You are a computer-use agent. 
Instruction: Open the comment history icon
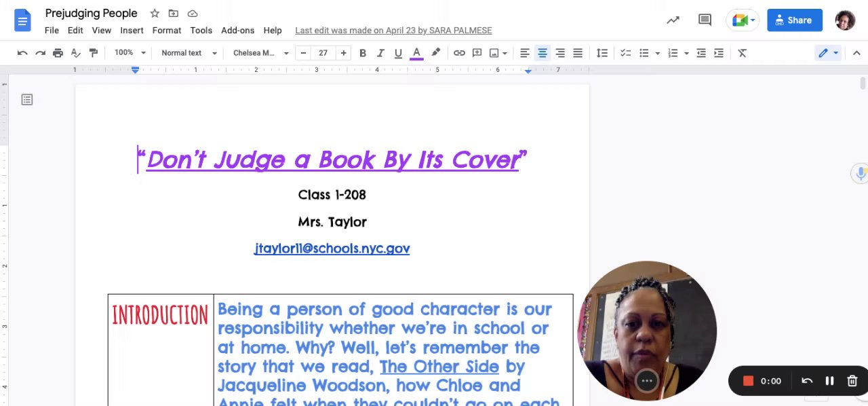[x=705, y=20]
